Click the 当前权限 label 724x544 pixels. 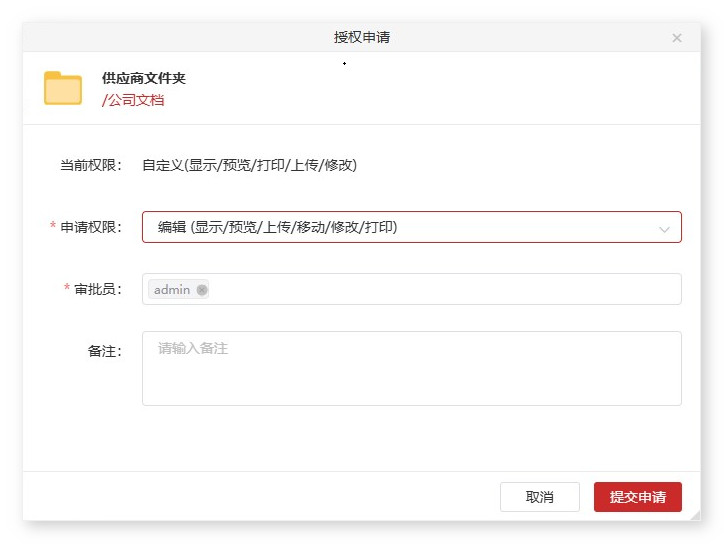pos(90,165)
